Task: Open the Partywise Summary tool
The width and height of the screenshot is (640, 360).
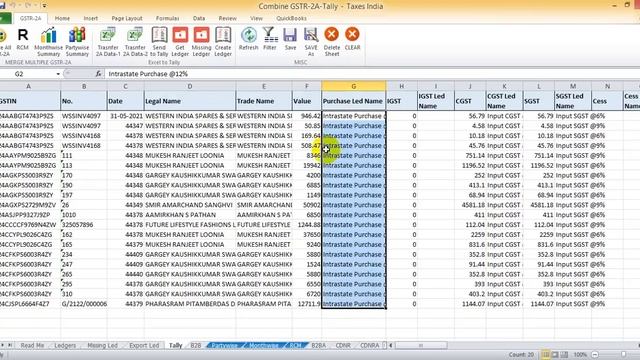Action: pyautogui.click(x=77, y=42)
